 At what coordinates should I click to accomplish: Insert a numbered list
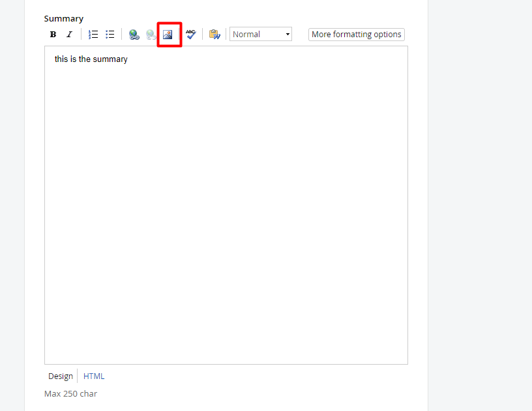click(93, 35)
